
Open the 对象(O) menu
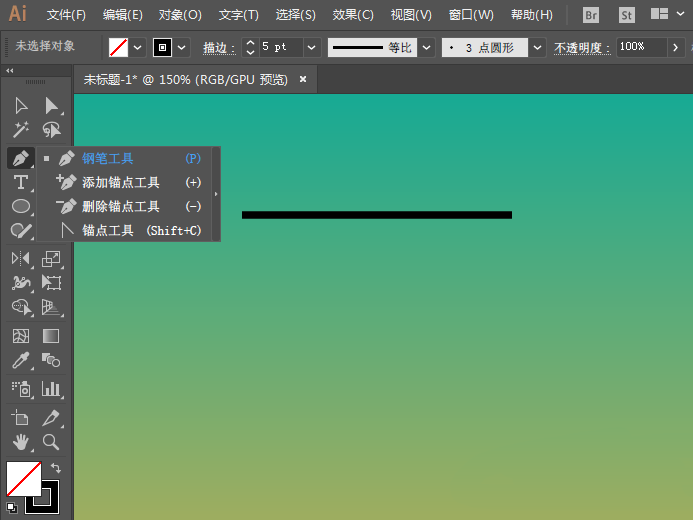click(180, 15)
